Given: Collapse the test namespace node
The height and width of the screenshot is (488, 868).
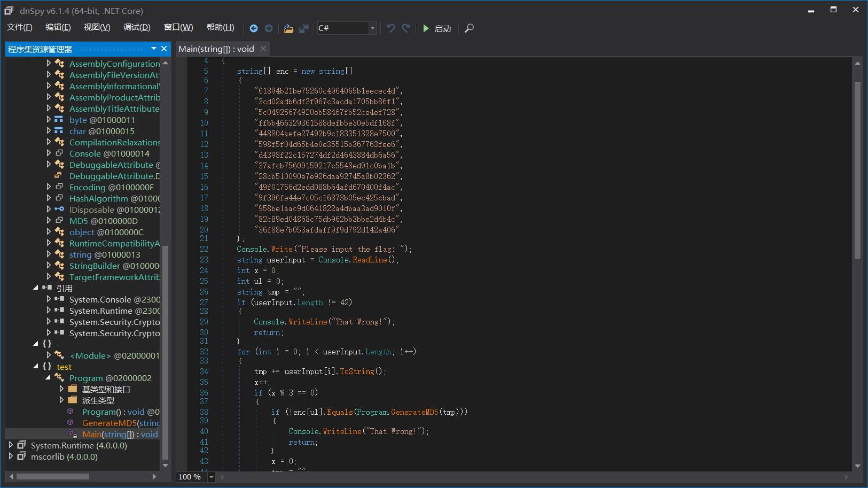Looking at the screenshot, I should 36,366.
